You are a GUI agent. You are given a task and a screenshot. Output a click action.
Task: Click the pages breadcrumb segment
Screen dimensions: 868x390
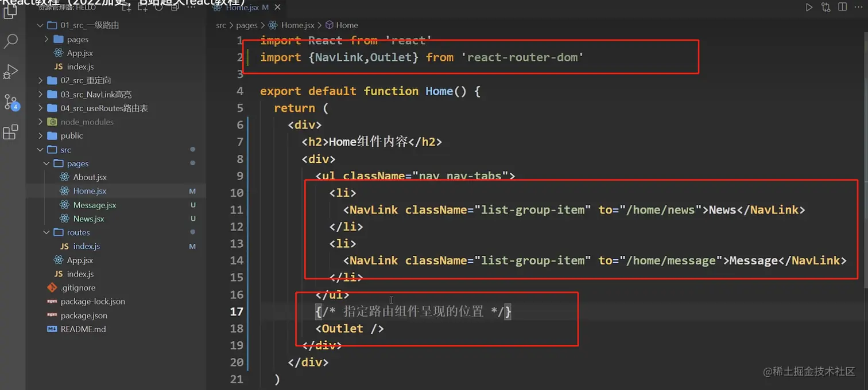point(247,25)
